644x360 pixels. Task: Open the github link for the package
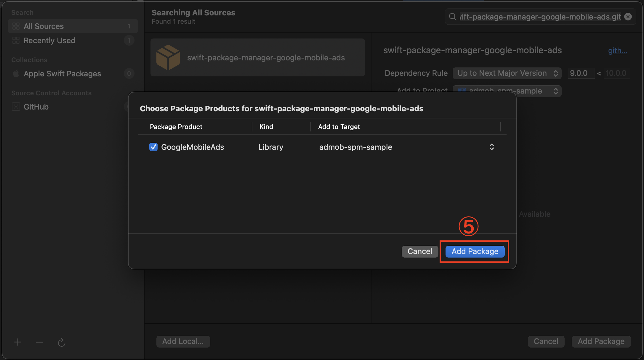click(x=617, y=51)
